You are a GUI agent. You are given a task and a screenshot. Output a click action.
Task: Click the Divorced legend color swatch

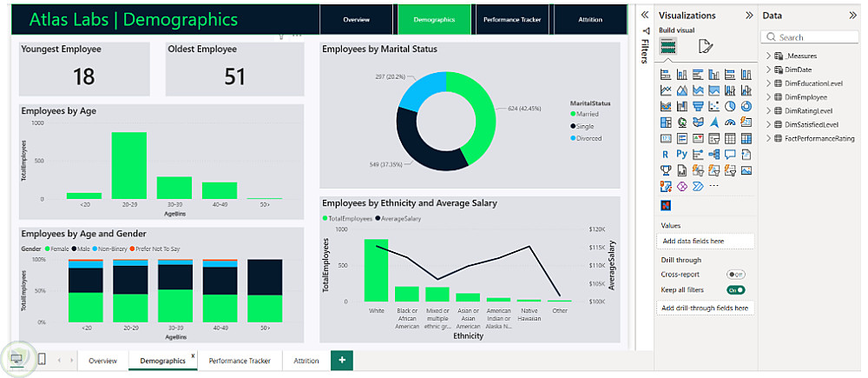coord(573,138)
